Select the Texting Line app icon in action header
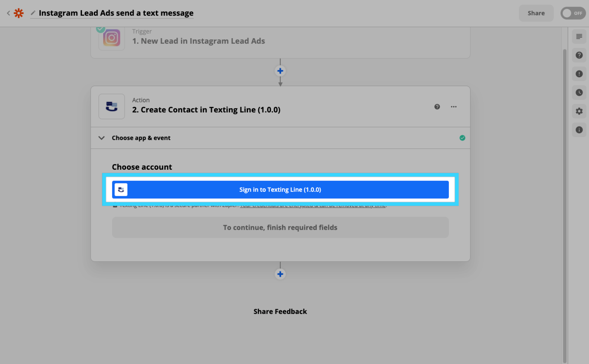Viewport: 589px width, 364px height. [112, 106]
